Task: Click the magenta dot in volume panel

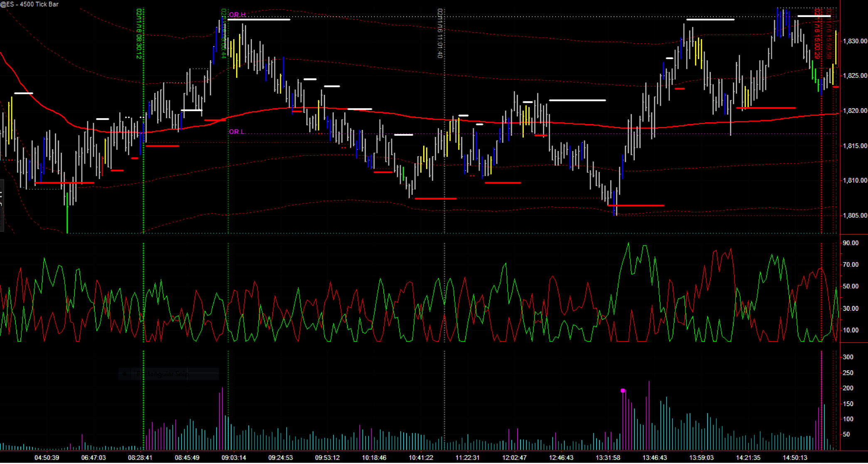Action: (623, 391)
